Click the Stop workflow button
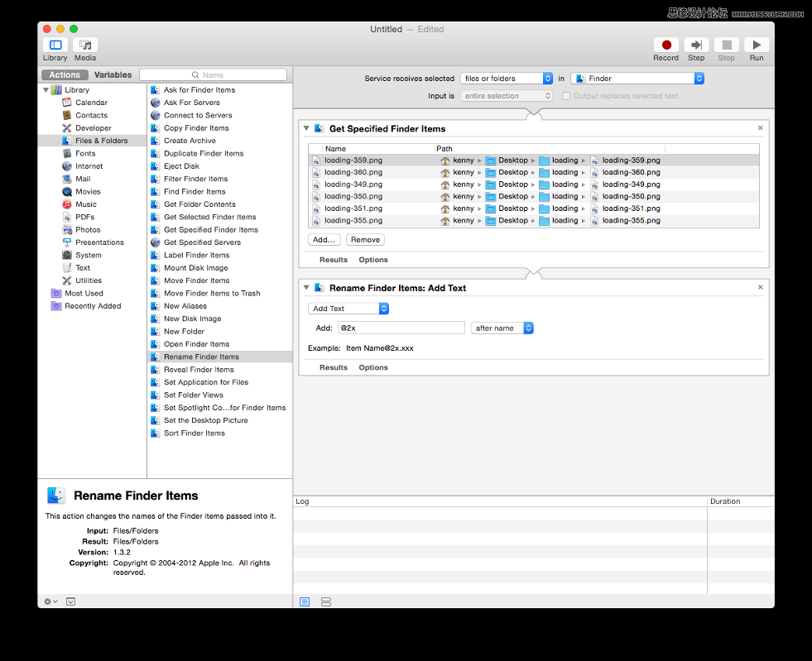This screenshot has width=812, height=661. click(x=727, y=45)
